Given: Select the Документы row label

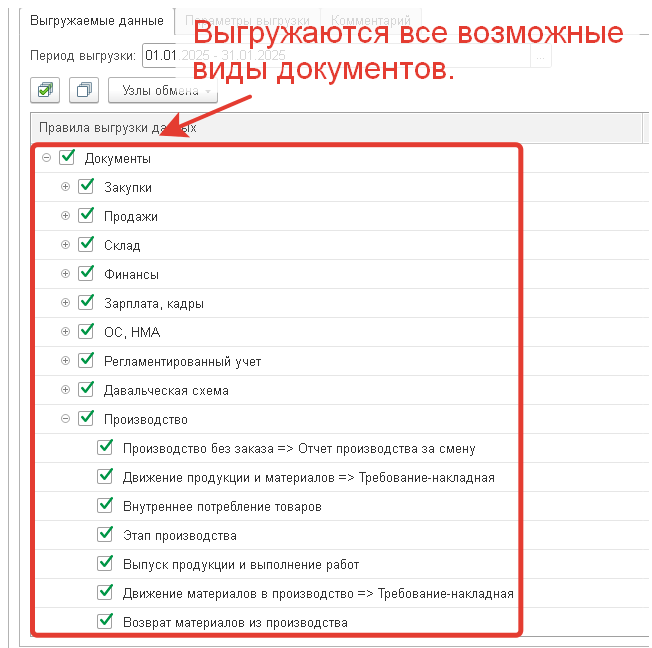Looking at the screenshot, I should pos(118,158).
